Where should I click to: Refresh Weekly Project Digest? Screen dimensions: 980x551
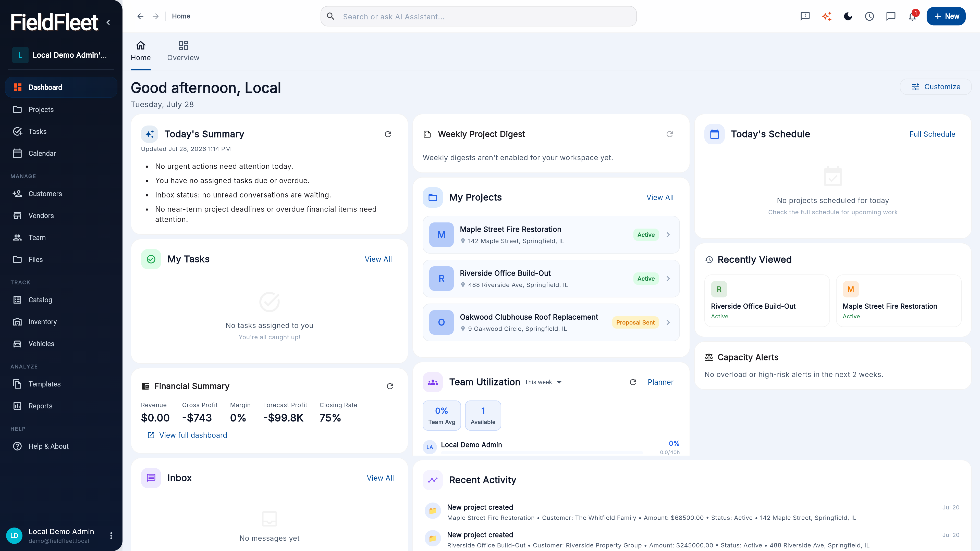tap(670, 134)
